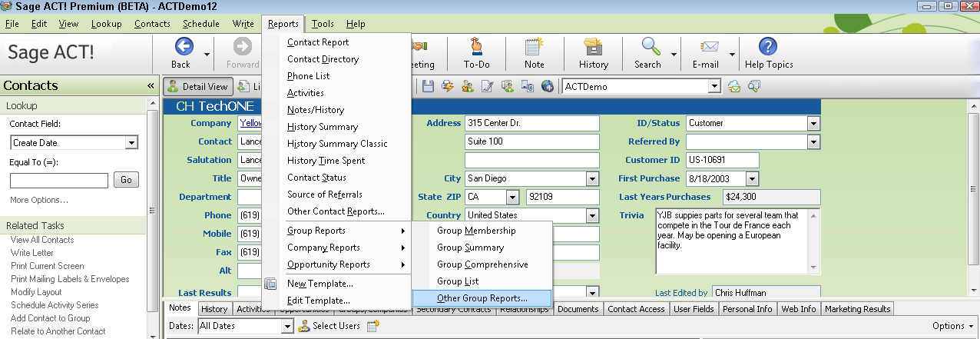Click the To-Do toolbar icon
The image size is (980, 339).
pos(476,53)
